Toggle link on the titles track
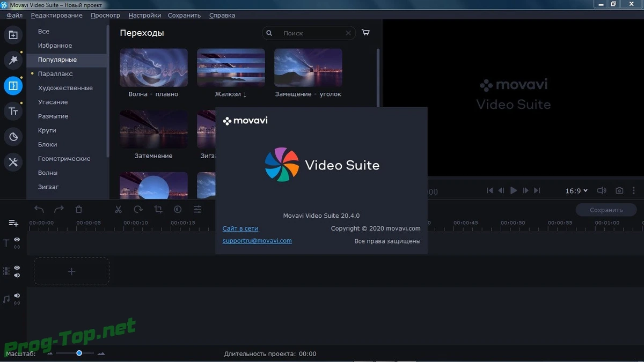 coord(17,247)
